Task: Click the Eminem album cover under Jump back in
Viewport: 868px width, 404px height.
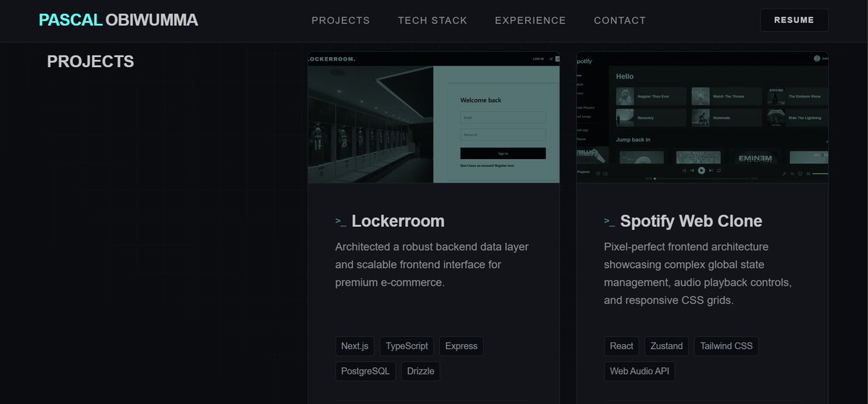Action: [x=754, y=158]
